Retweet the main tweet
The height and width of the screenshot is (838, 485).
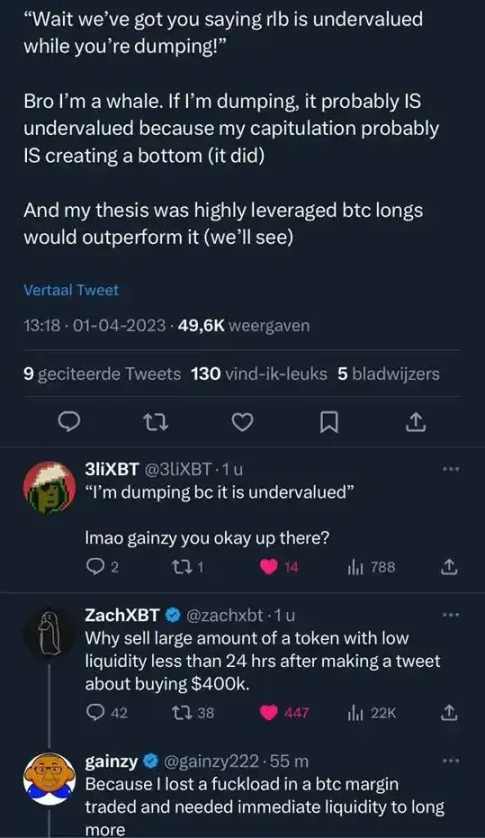(157, 423)
